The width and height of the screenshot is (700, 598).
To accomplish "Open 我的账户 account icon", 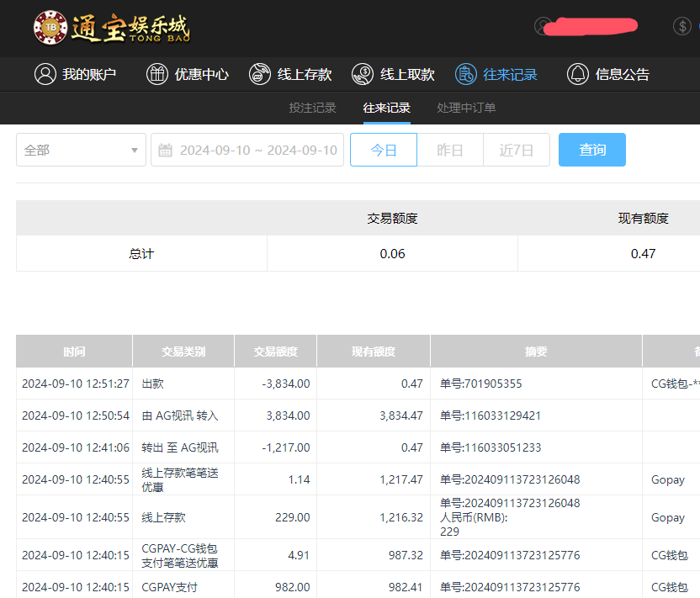I will pos(45,74).
